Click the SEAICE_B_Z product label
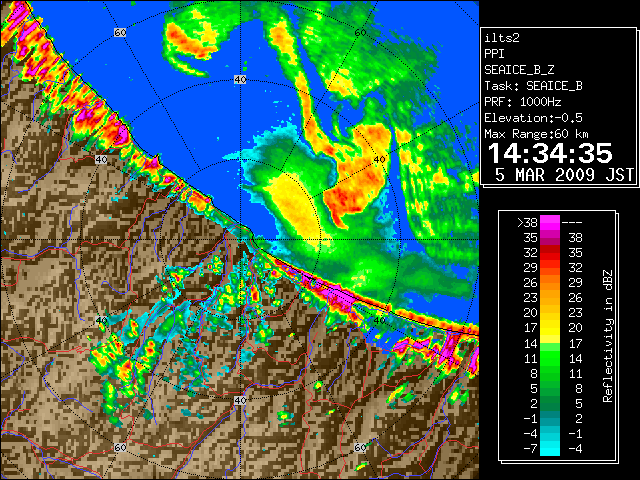This screenshot has width=640, height=480. click(x=519, y=70)
